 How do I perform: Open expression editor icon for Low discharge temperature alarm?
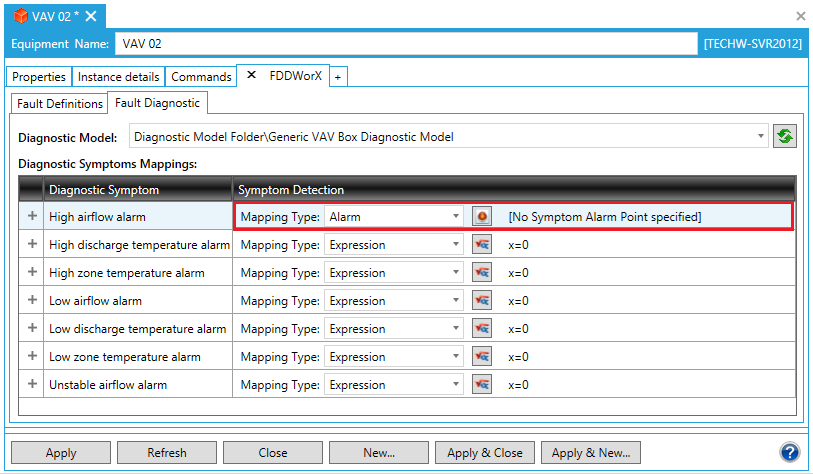click(x=482, y=329)
